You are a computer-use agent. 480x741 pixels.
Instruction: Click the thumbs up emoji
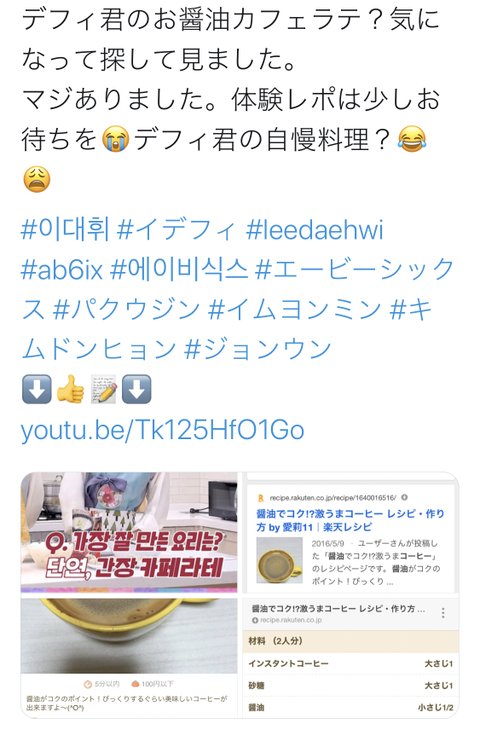[71, 389]
